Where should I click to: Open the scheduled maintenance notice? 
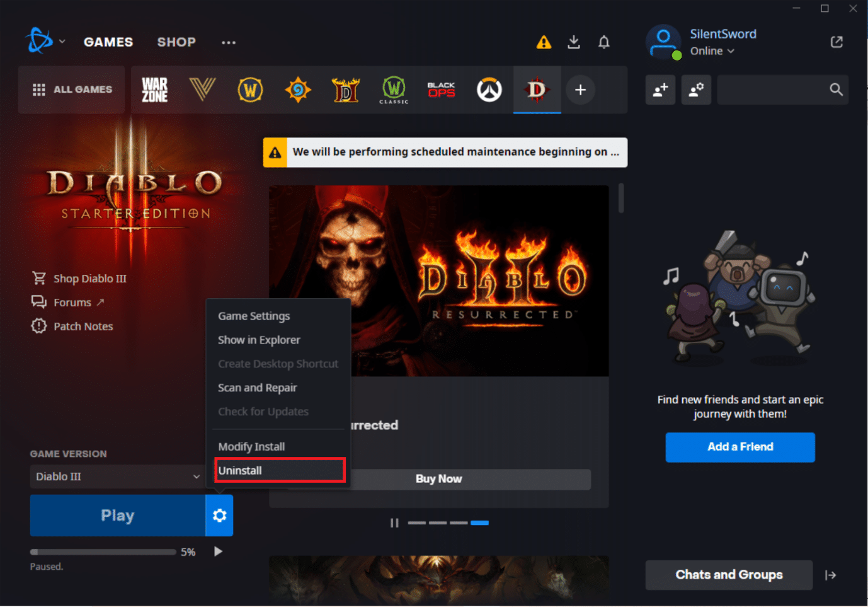pos(445,152)
